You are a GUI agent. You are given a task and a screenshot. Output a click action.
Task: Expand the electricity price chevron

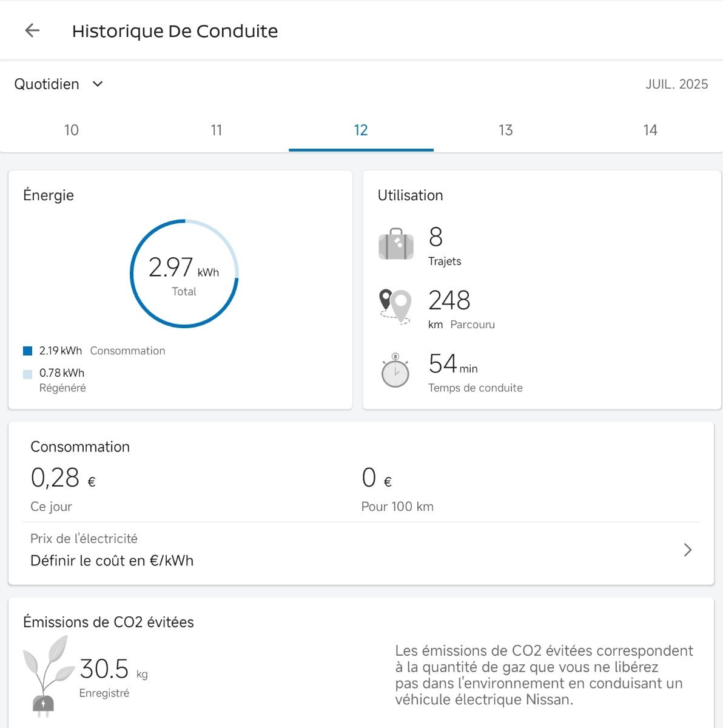click(x=687, y=550)
